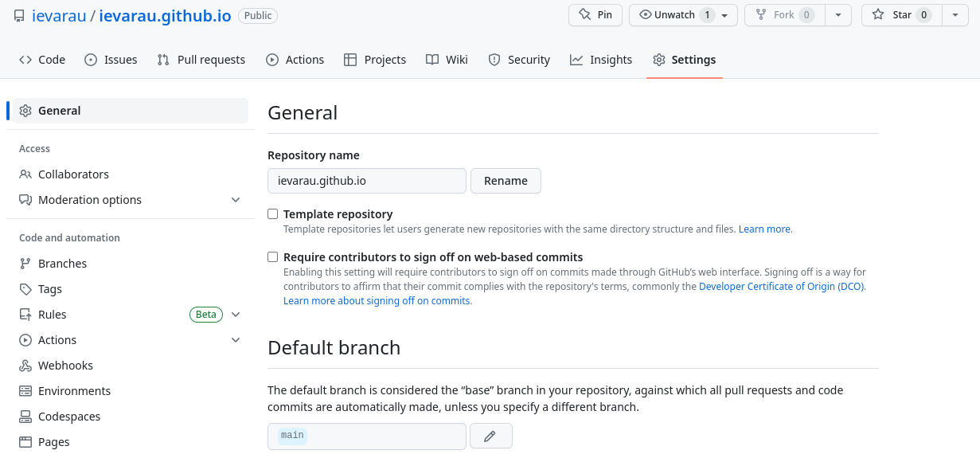The width and height of the screenshot is (980, 458).
Task: Click the Default branch heading
Action: 334,348
